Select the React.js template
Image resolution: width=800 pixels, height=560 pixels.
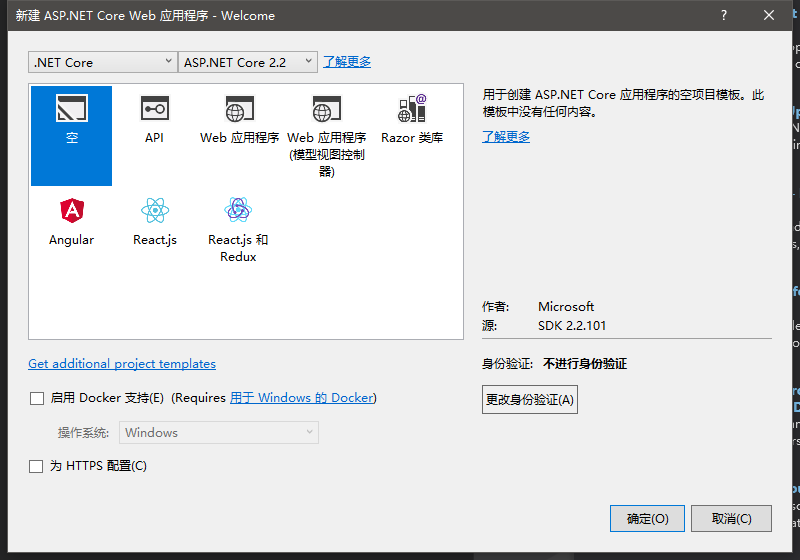point(155,222)
